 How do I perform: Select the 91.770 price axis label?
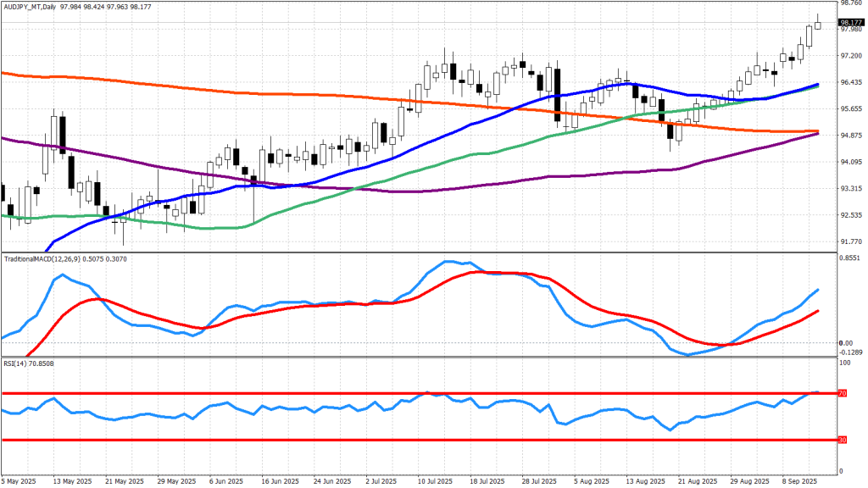tap(850, 241)
